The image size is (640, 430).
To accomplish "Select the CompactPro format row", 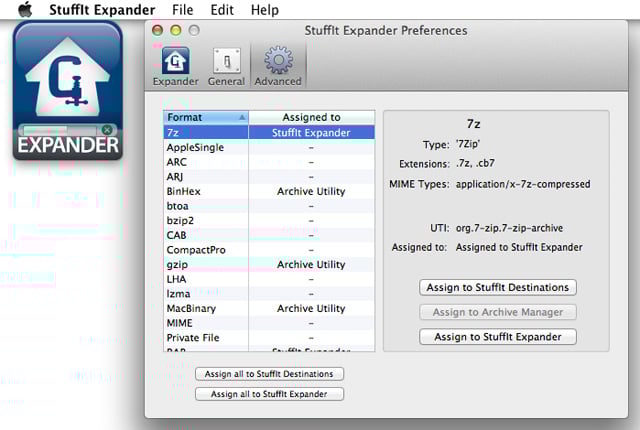I will coord(269,250).
